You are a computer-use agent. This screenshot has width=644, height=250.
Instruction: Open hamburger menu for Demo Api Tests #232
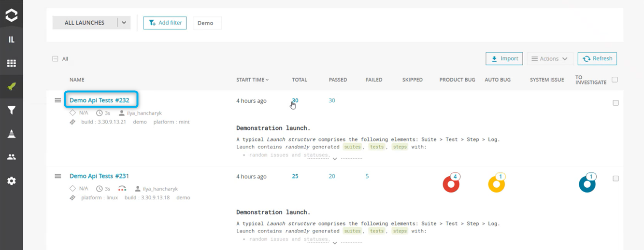[57, 100]
